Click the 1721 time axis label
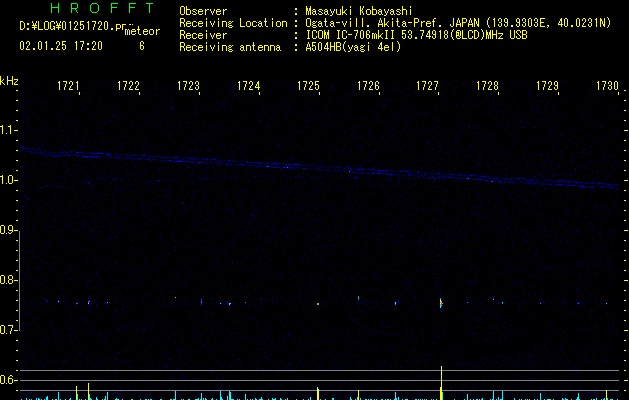The image size is (629, 400). pyautogui.click(x=68, y=86)
